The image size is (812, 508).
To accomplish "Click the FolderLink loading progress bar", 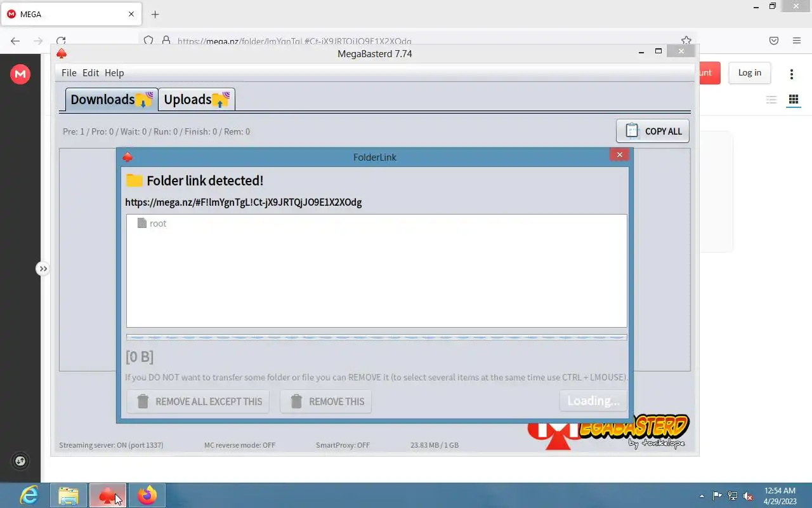I will point(377,338).
